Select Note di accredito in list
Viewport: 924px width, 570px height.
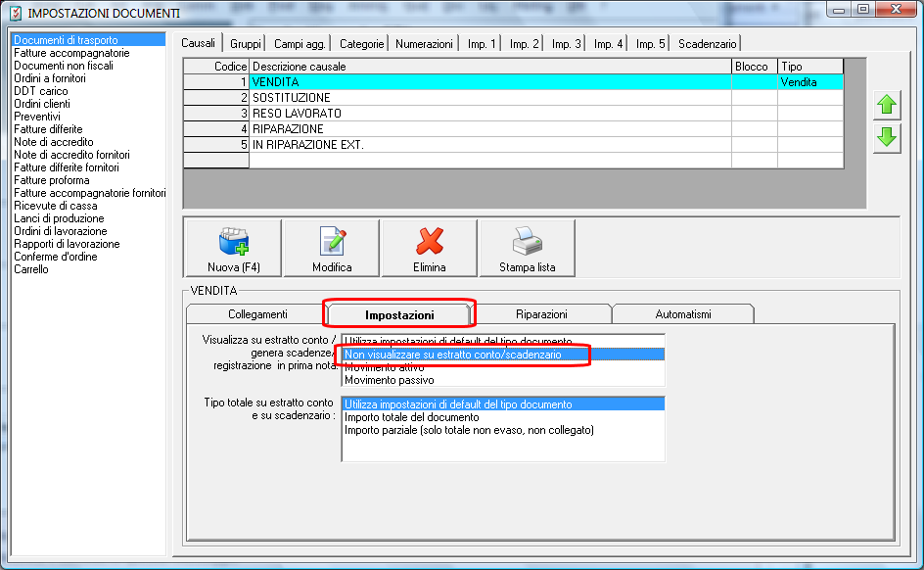tap(88, 142)
